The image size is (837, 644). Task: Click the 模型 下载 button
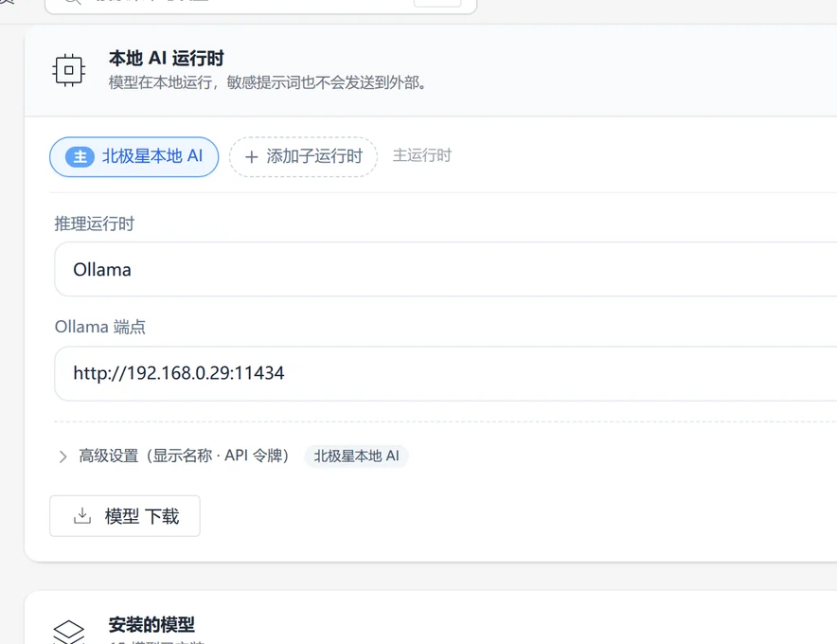(x=125, y=516)
